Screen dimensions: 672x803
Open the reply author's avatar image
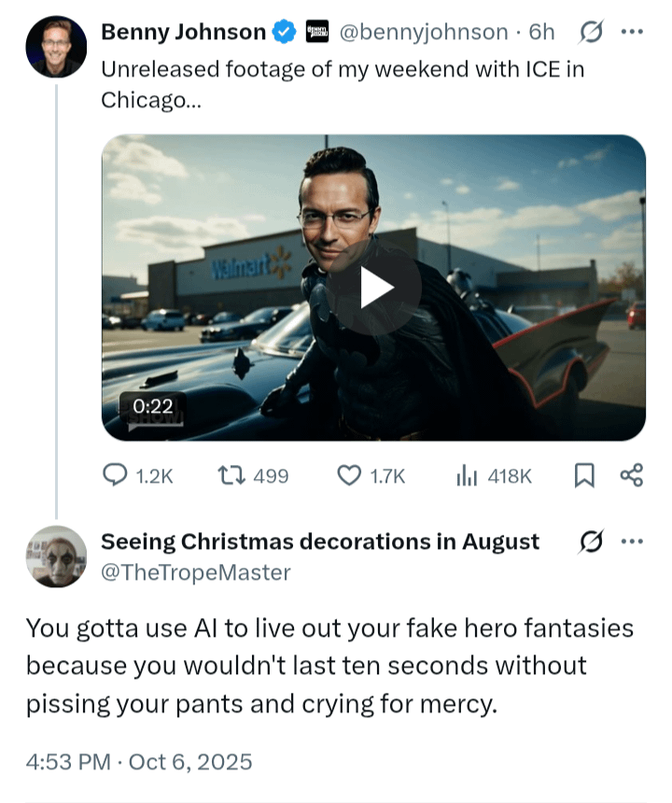coord(56,556)
